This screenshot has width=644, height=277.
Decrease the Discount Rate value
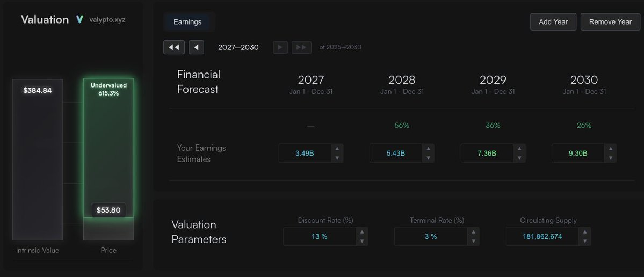362,241
